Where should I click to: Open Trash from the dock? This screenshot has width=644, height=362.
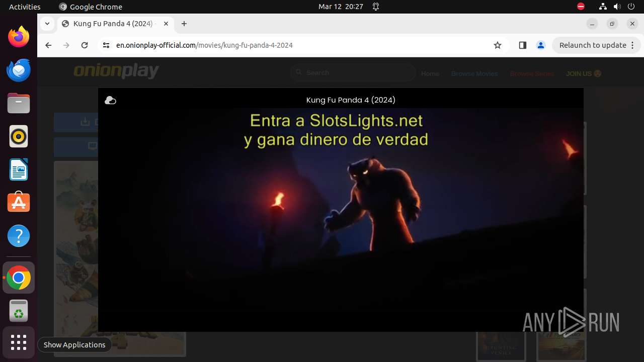click(19, 311)
